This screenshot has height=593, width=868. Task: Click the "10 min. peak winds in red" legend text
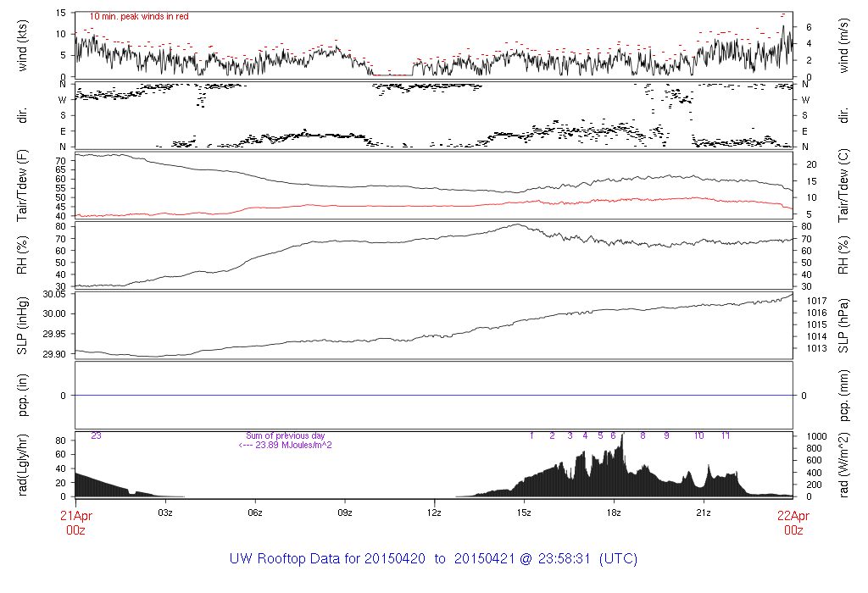[139, 16]
